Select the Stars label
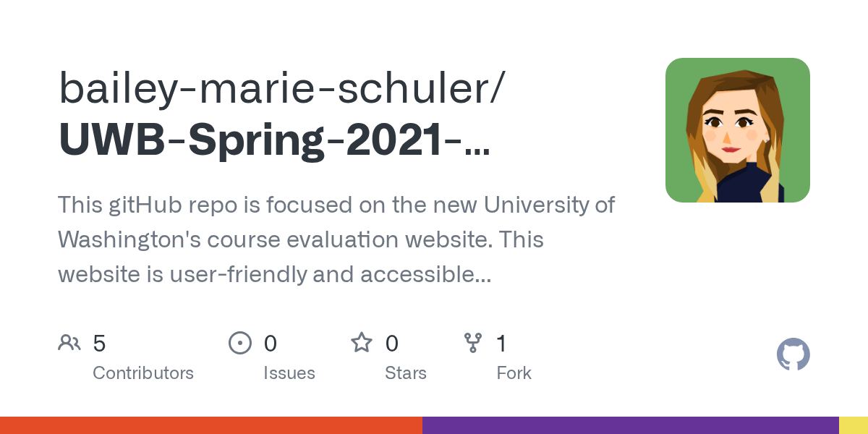This screenshot has width=868, height=434. point(406,373)
